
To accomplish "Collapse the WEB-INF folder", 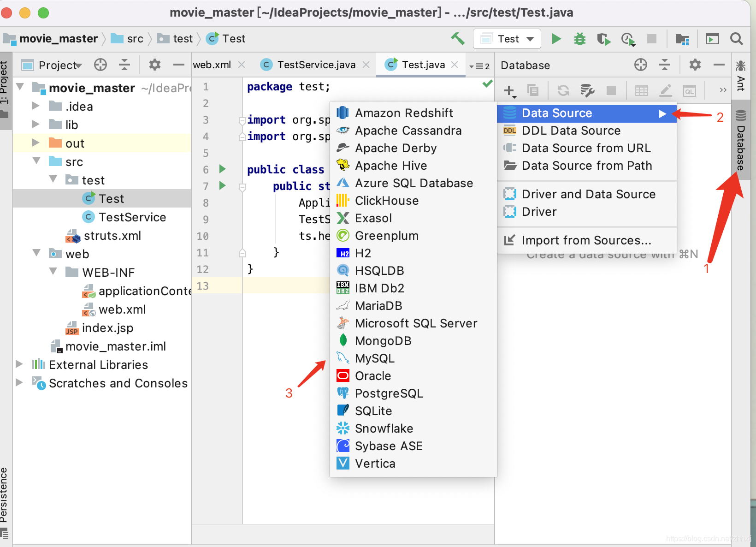I will point(53,271).
